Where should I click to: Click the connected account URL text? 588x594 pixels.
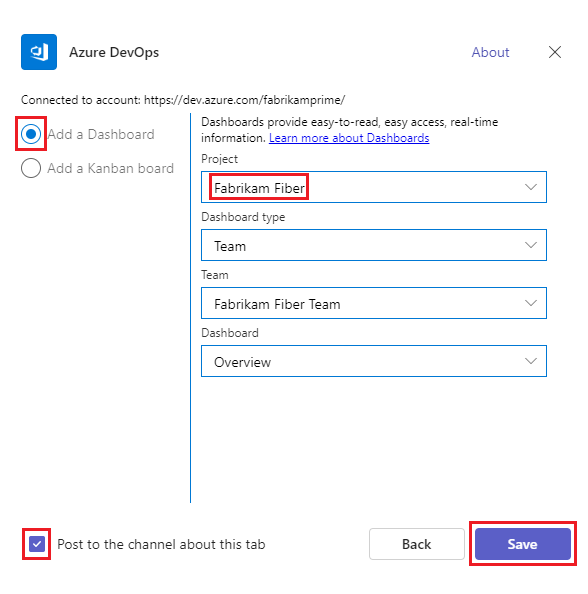(x=244, y=100)
